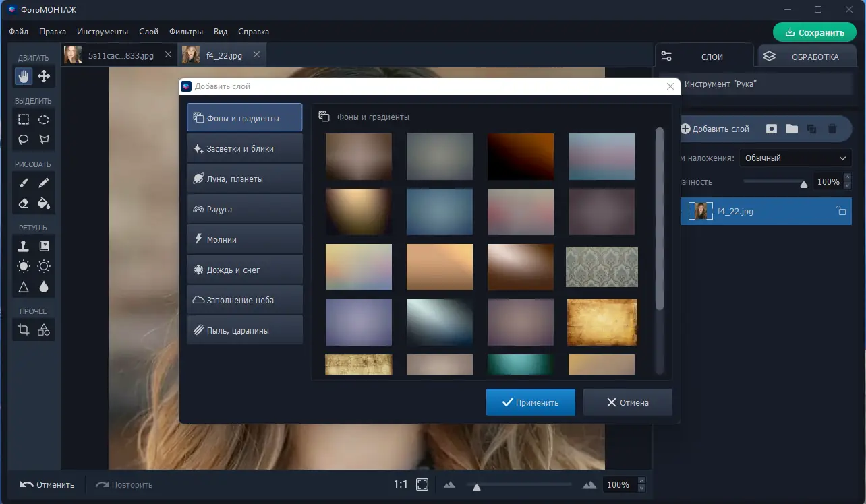Select the black-to-orange gradient background thumbnail
Image resolution: width=866 pixels, height=504 pixels.
[x=521, y=156]
